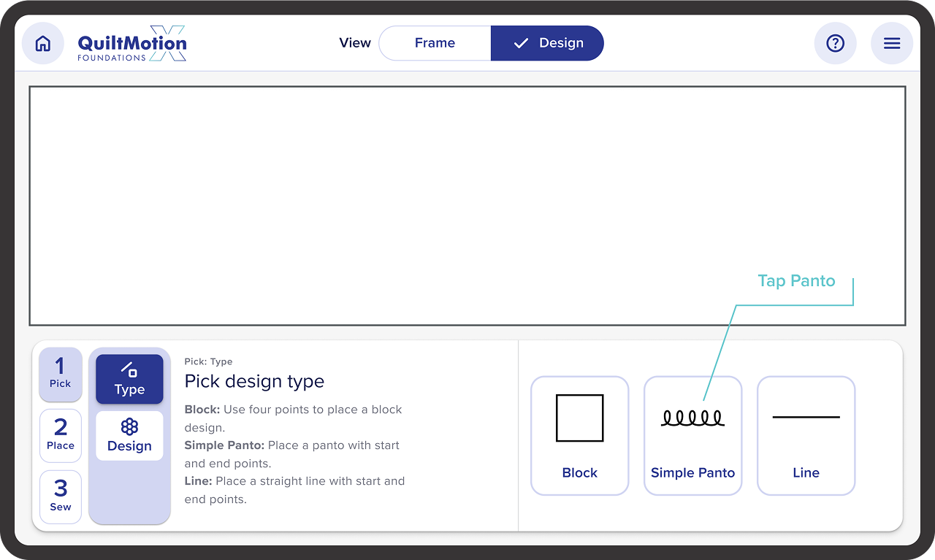The width and height of the screenshot is (935, 560).
Task: Click the Simple Panto loops icon
Action: (x=692, y=418)
